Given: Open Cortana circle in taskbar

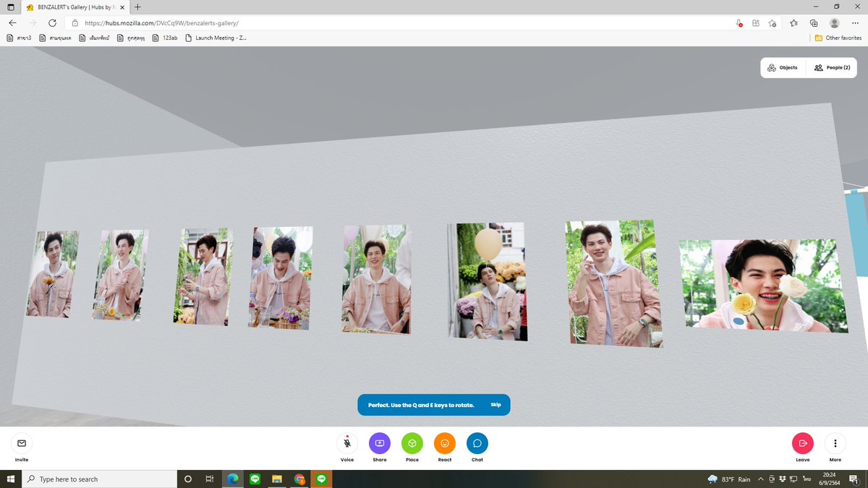Looking at the screenshot, I should (x=188, y=479).
